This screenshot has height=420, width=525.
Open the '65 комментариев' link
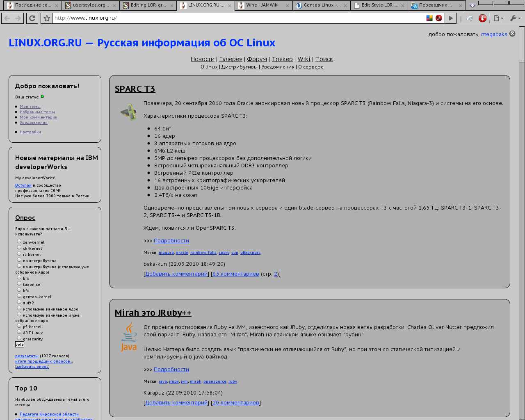[x=236, y=274]
